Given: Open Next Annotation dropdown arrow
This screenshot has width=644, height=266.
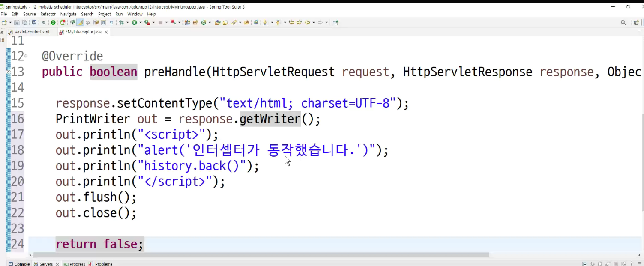Looking at the screenshot, I should [272, 22].
